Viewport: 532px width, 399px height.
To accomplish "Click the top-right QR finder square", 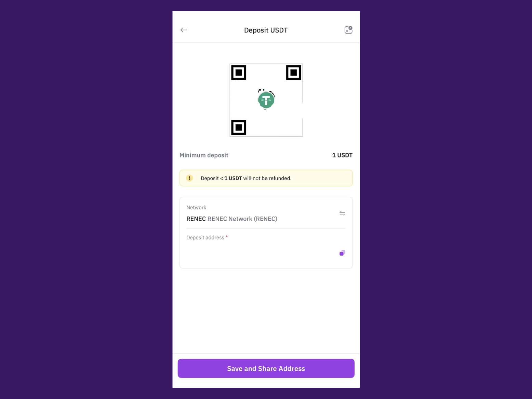I will 293,73.
